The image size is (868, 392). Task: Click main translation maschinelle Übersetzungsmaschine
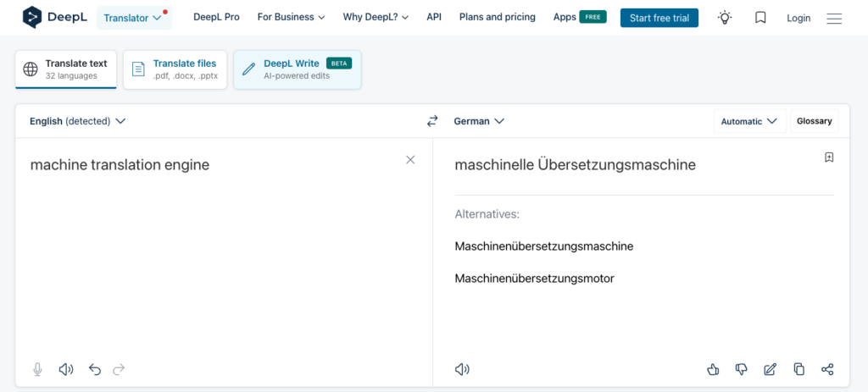click(576, 165)
